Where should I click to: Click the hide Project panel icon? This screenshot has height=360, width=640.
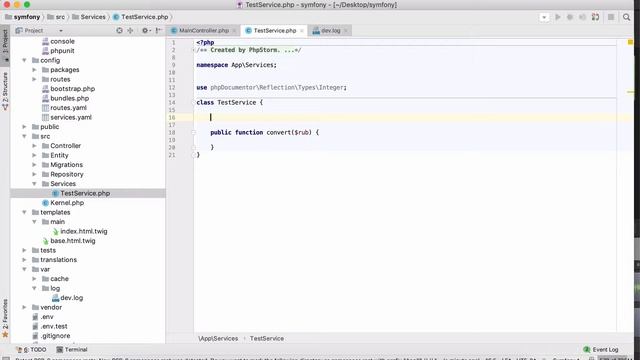[158, 31]
